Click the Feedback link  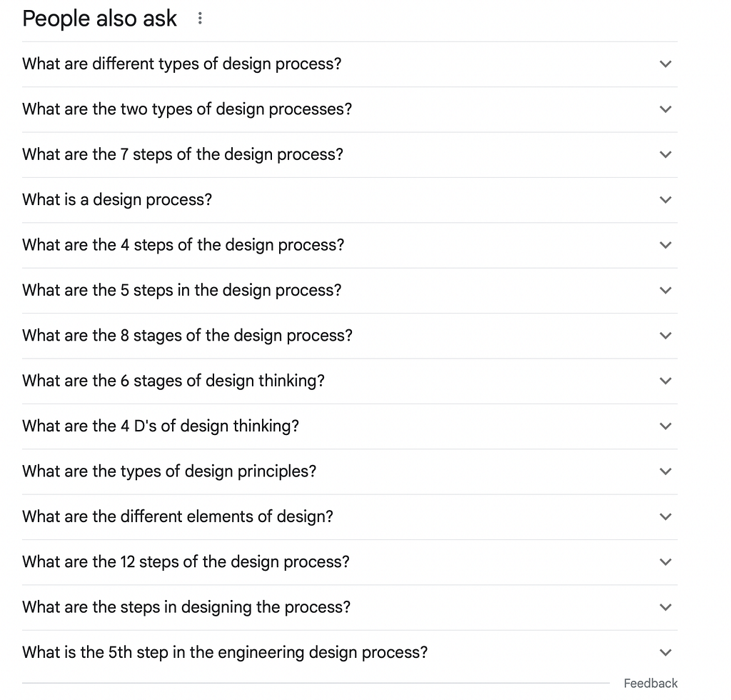650,684
